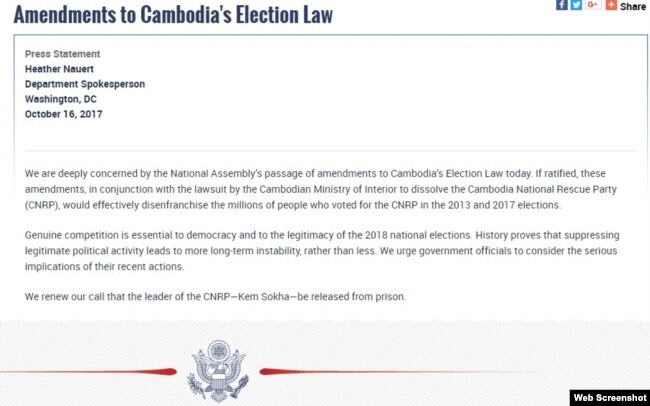The height and width of the screenshot is (406, 650).
Task: Click the red line right of the seal
Action: (398, 372)
